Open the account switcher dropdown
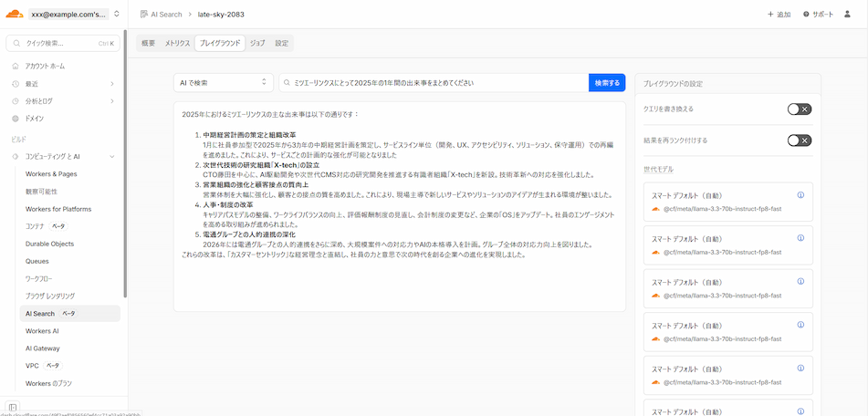The image size is (868, 416). 116,14
